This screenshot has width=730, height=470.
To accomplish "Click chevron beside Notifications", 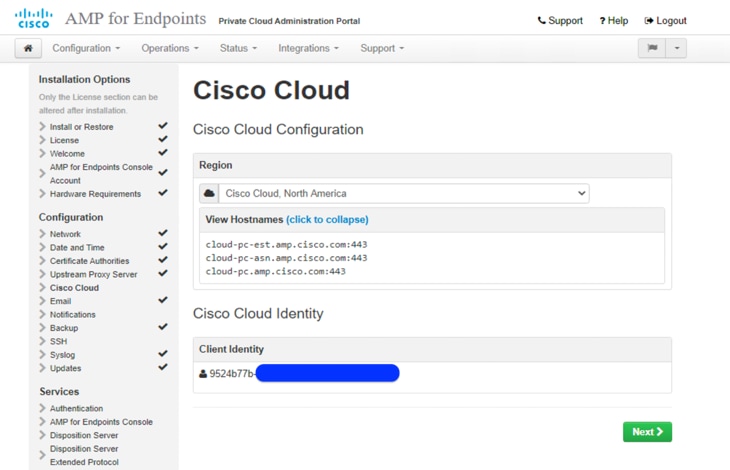I will click(42, 314).
